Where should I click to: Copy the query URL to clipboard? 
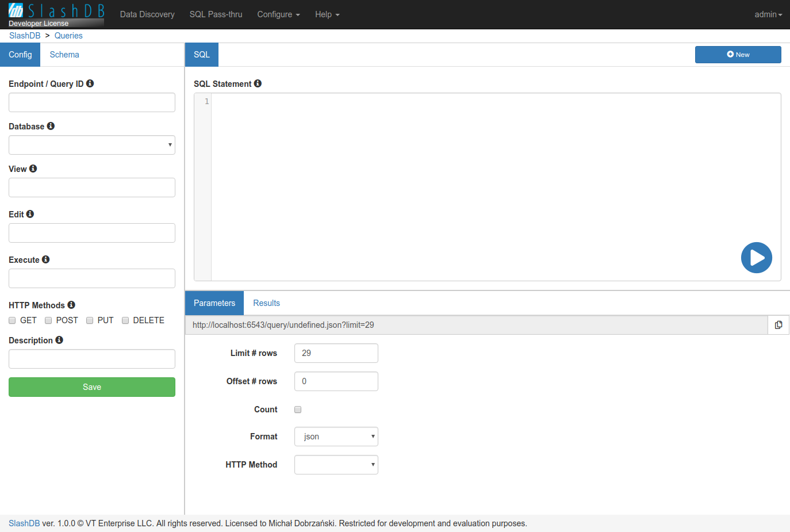779,325
